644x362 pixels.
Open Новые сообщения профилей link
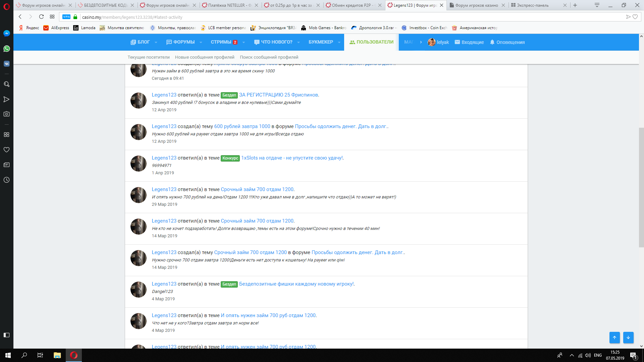pos(205,57)
